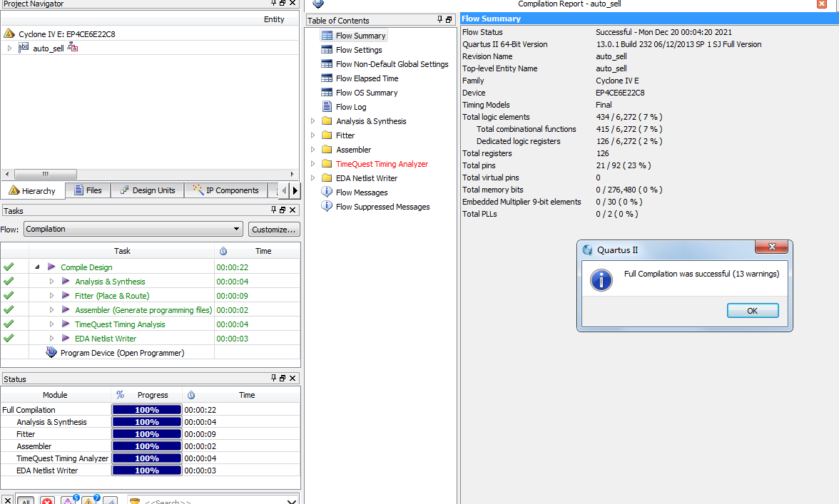Switch to the Hierarchy tab
839x504 pixels.
(32, 191)
